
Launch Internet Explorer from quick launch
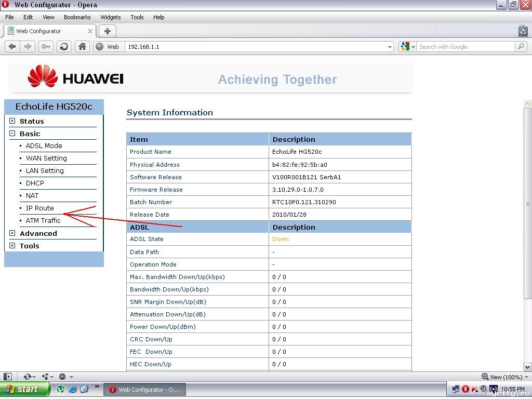pos(73,389)
